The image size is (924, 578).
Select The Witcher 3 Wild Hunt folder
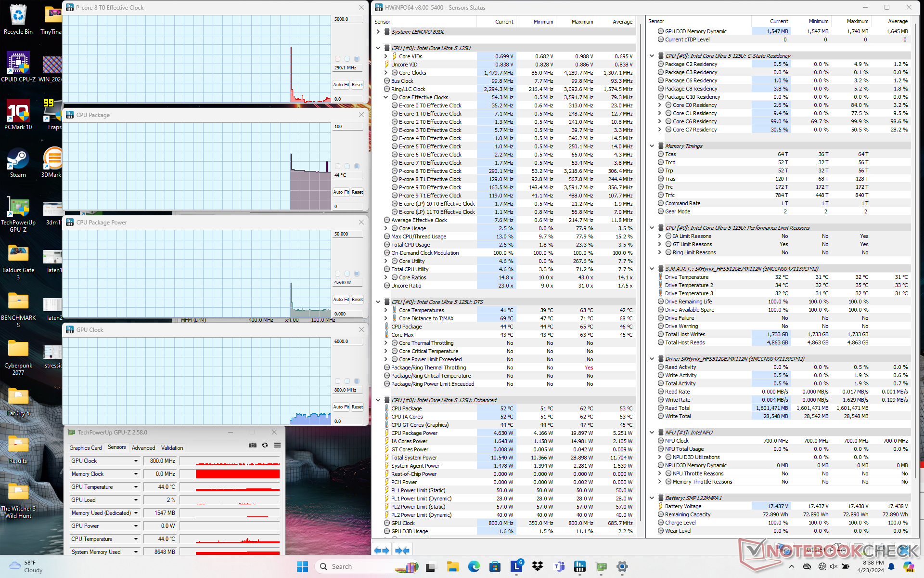click(x=18, y=500)
